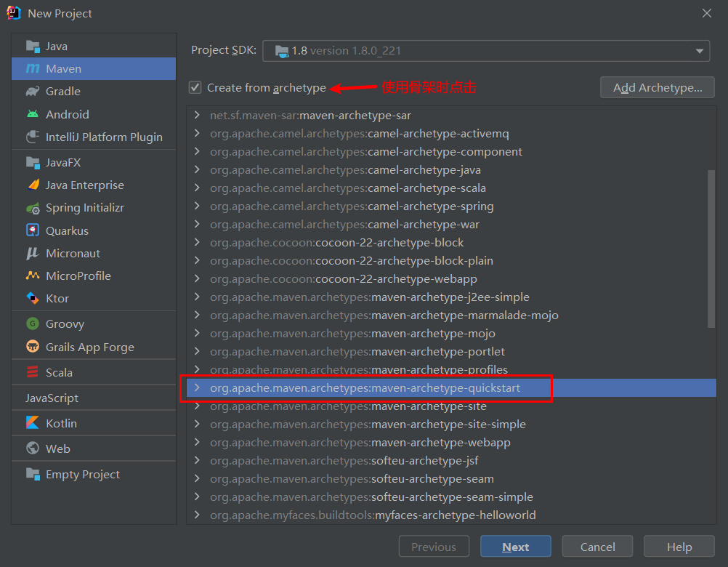Viewport: 728px width, 567px height.
Task: Click the Android robot icon
Action: point(33,114)
